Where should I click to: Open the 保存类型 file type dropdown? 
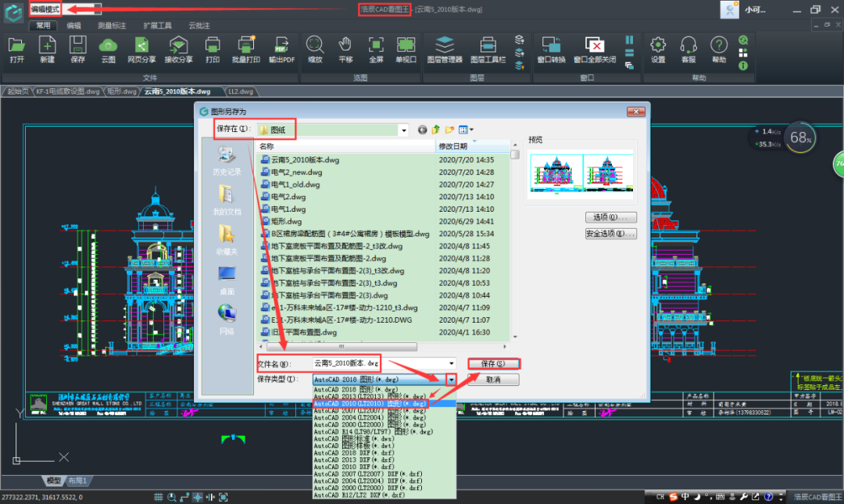[450, 379]
